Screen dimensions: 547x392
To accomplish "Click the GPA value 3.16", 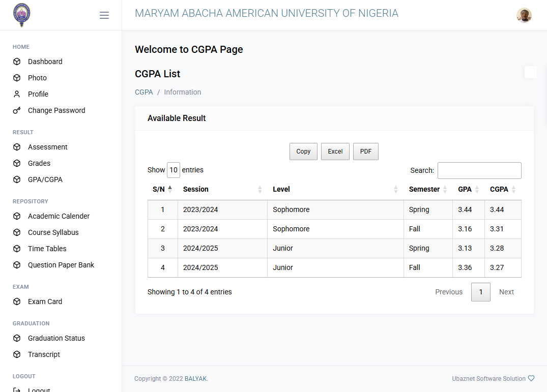I will [465, 229].
